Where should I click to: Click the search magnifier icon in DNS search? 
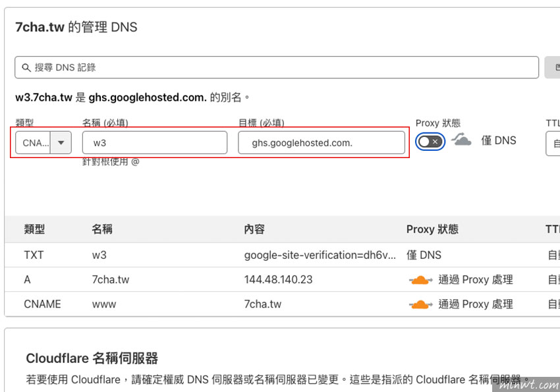click(26, 67)
